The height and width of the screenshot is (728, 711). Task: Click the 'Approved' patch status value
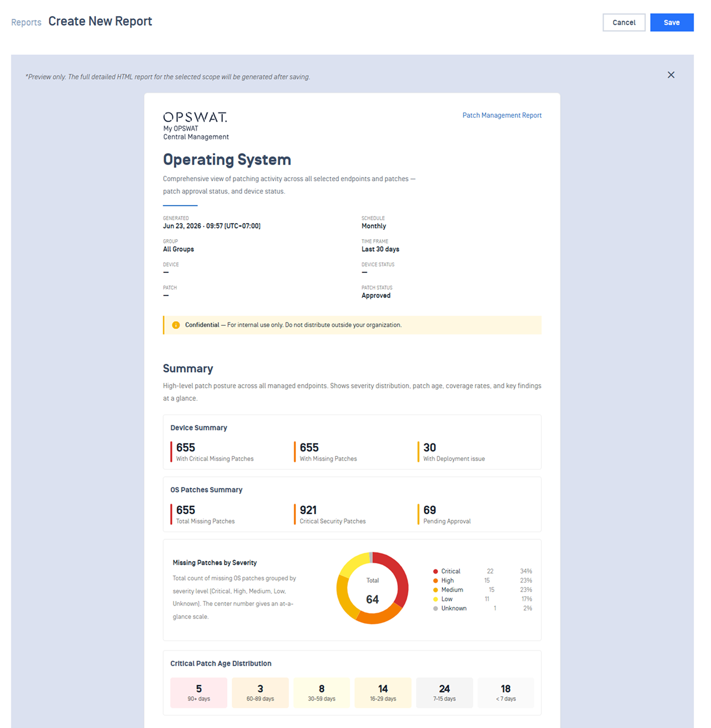[376, 296]
